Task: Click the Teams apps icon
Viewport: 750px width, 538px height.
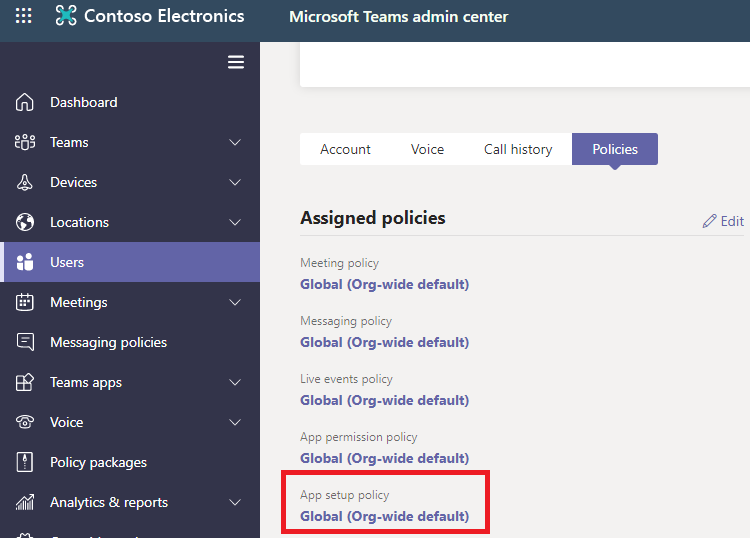Action: (24, 382)
